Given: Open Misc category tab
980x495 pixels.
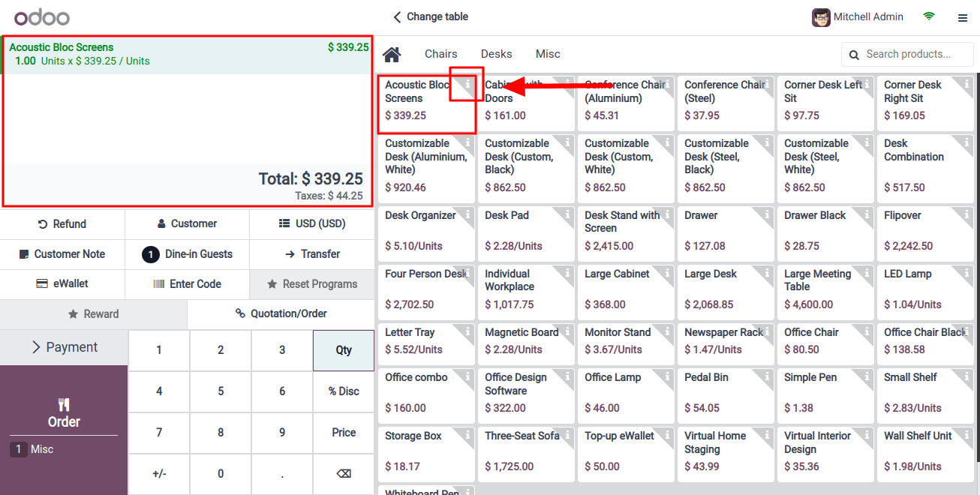Looking at the screenshot, I should (548, 54).
